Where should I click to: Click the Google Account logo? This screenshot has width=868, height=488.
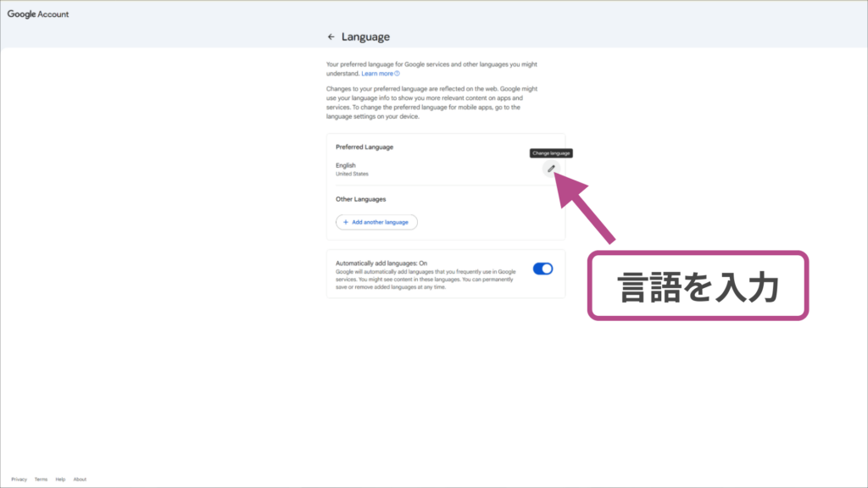pyautogui.click(x=38, y=14)
